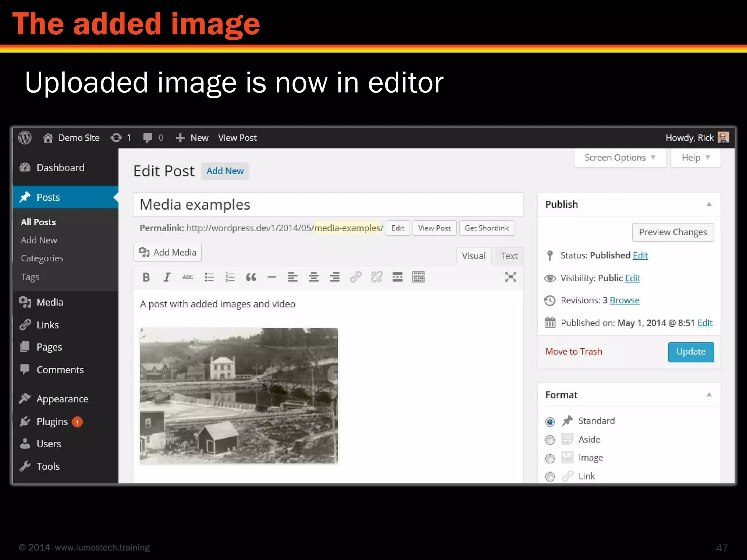Expand the Help dropdown
Image resolution: width=747 pixels, height=560 pixels.
pyautogui.click(x=696, y=157)
